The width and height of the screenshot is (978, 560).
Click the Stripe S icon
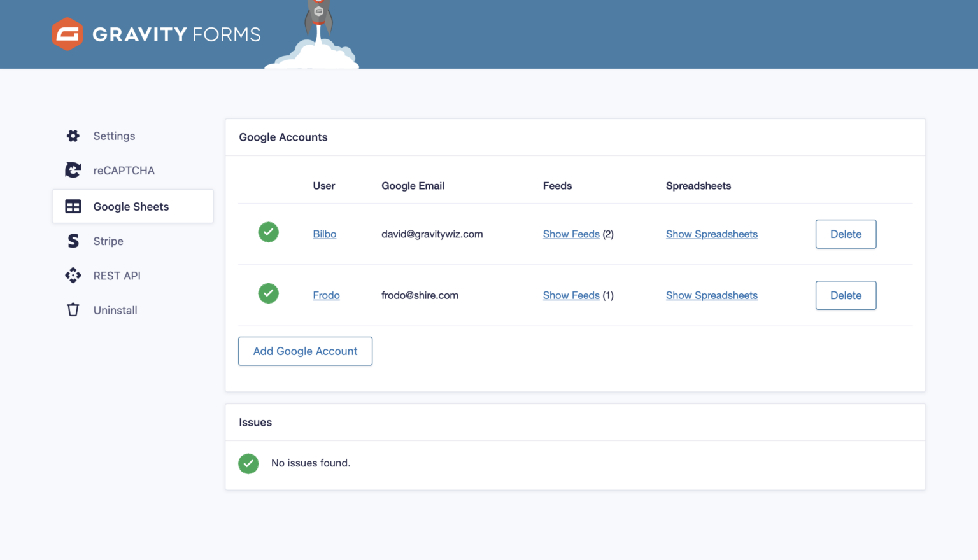point(73,241)
